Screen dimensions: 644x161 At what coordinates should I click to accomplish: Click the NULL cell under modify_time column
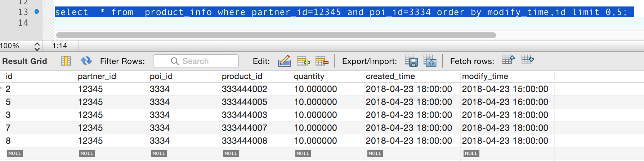471,153
